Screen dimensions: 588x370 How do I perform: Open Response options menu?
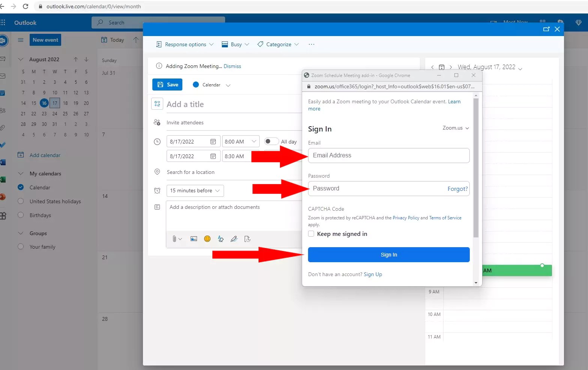pyautogui.click(x=185, y=44)
